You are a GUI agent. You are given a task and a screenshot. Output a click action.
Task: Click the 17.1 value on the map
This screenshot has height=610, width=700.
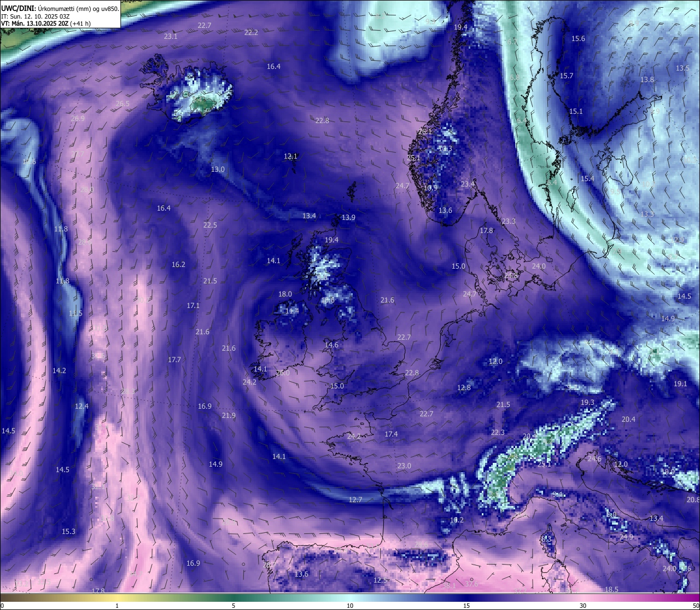point(193,305)
